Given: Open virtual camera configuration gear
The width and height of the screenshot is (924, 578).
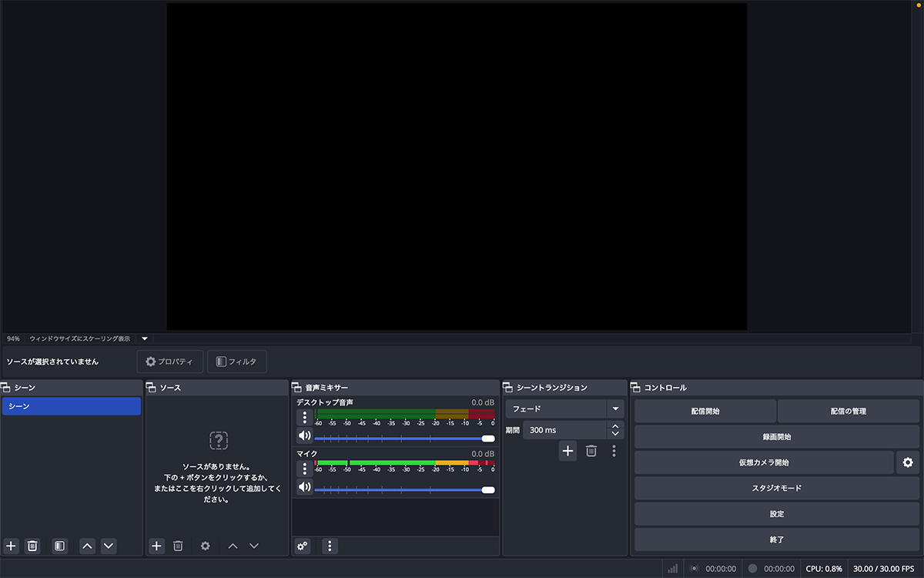Looking at the screenshot, I should click(908, 462).
